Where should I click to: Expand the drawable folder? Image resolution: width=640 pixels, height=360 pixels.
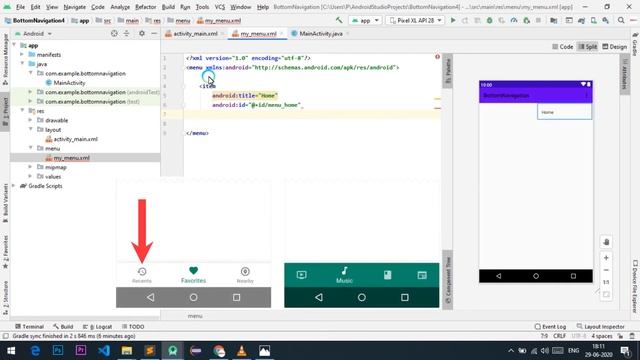[x=31, y=120]
